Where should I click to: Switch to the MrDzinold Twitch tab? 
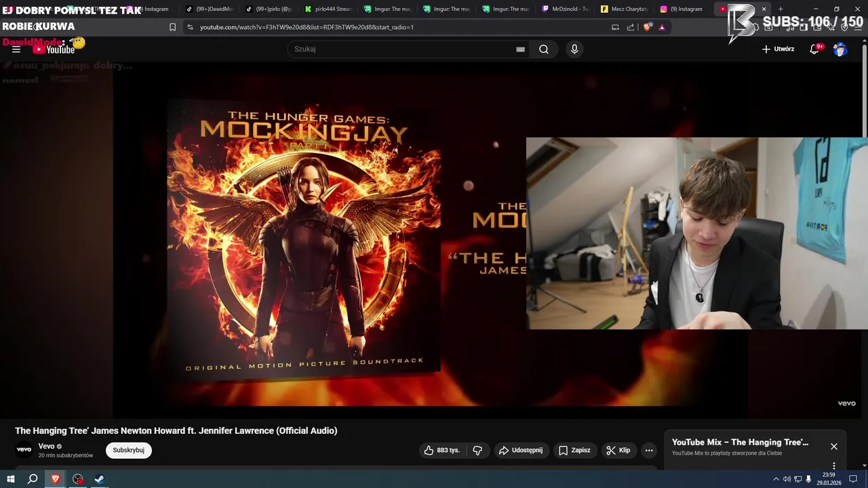[x=566, y=9]
